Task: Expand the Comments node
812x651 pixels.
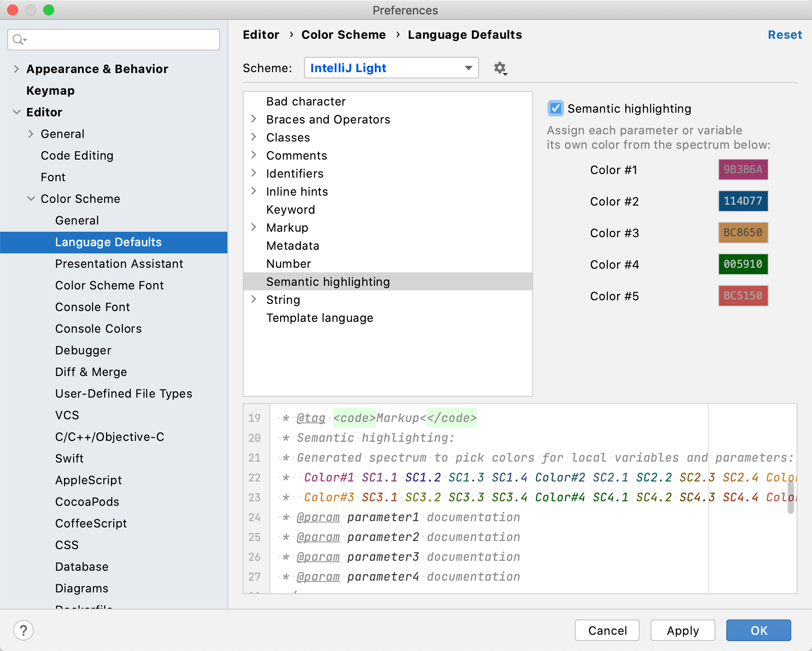Action: (x=254, y=155)
